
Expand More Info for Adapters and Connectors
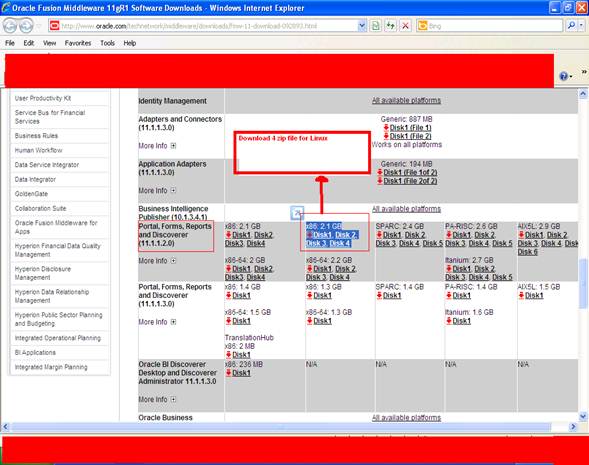173,146
